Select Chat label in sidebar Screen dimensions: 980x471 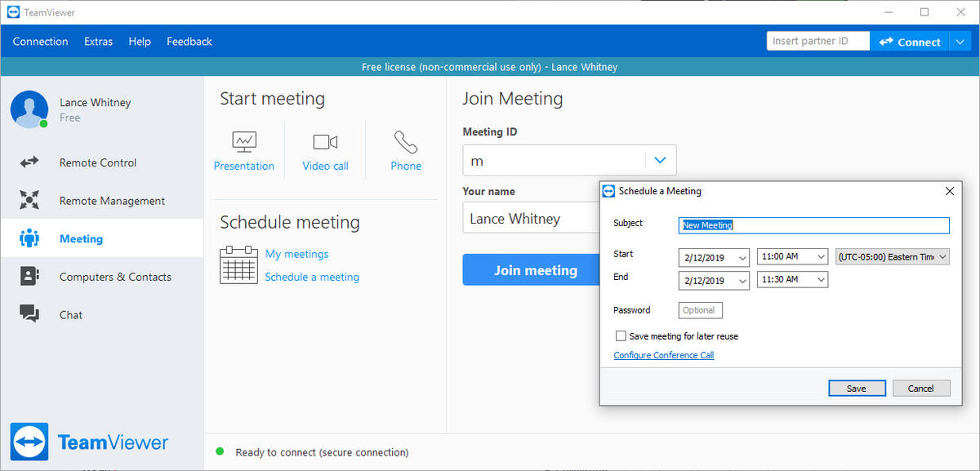pyautogui.click(x=71, y=315)
